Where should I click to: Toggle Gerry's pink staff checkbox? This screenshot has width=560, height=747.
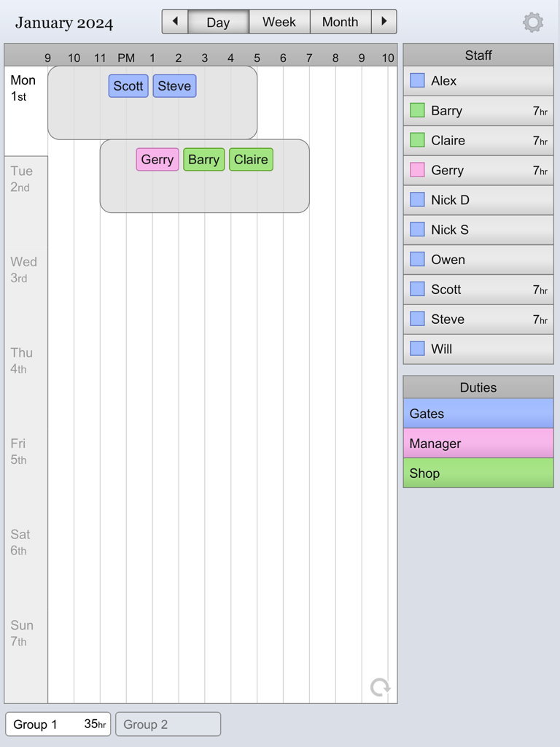[416, 170]
